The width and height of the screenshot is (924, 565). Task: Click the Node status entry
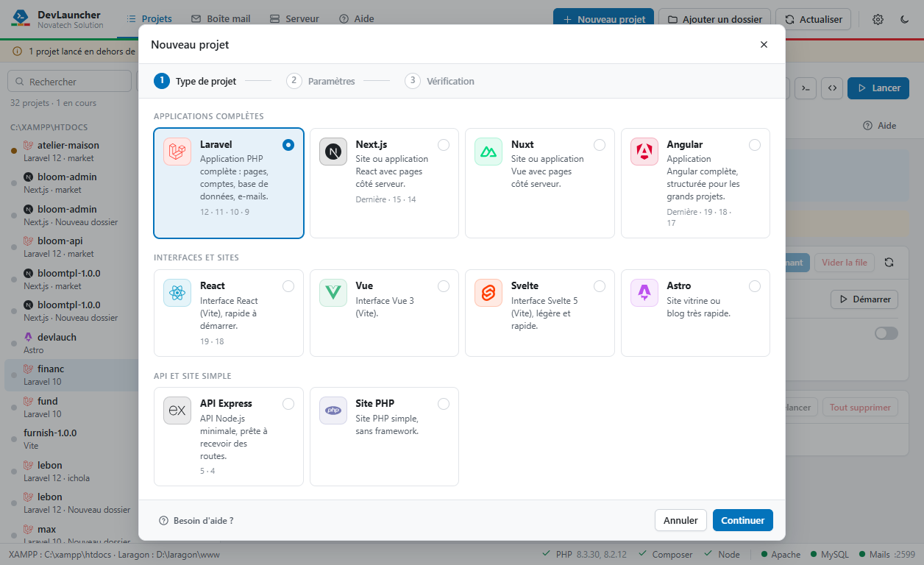pyautogui.click(x=722, y=555)
